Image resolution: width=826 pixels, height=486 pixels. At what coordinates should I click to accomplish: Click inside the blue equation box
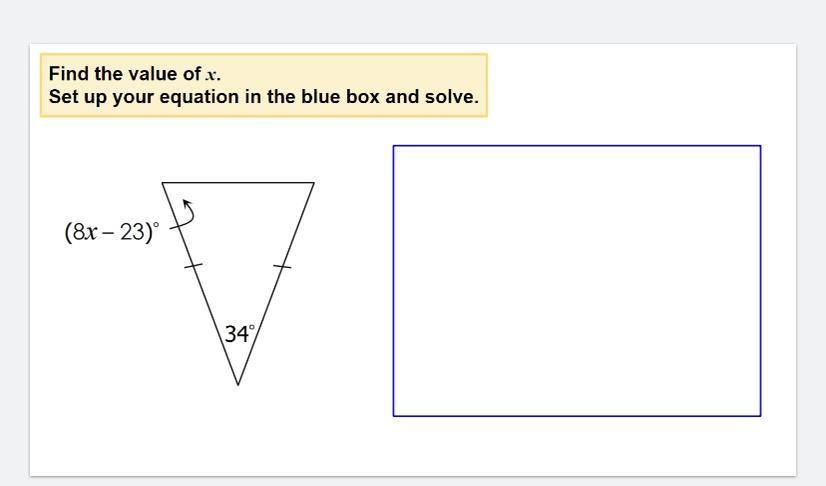[576, 280]
